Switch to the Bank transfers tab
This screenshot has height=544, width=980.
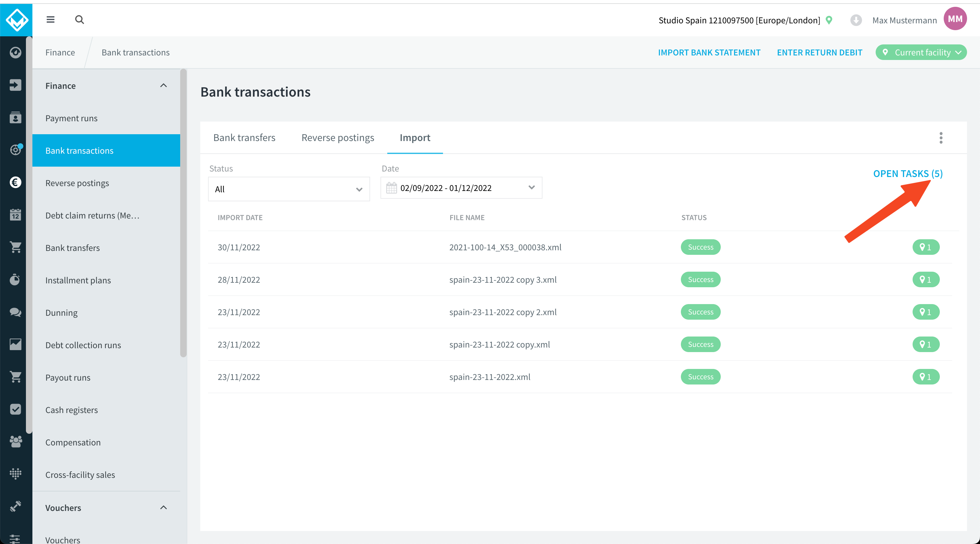[244, 137]
